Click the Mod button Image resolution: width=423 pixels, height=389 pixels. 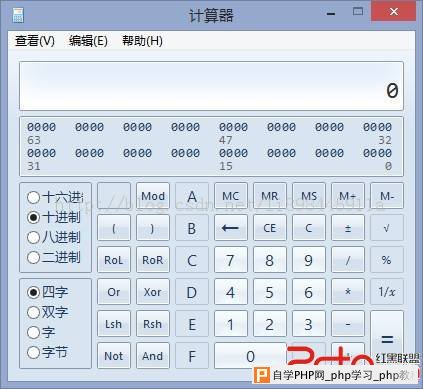click(x=153, y=196)
